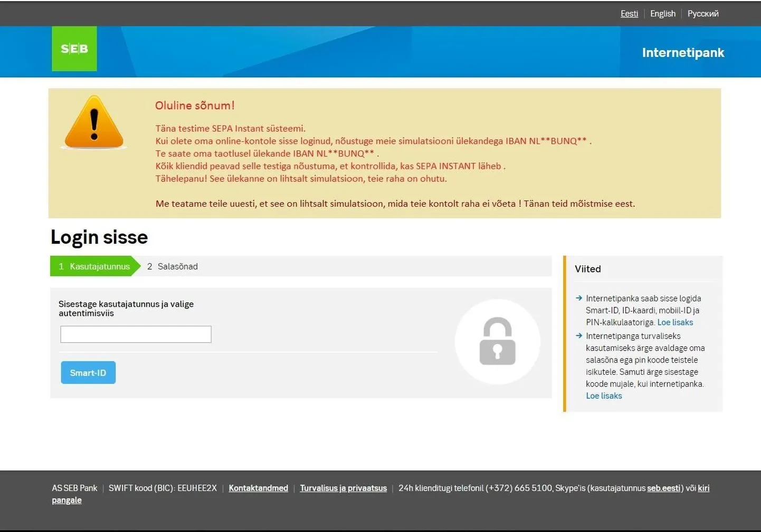Open Loe lisaks link about Smart-ID login
This screenshot has height=532, width=761.
coord(675,322)
